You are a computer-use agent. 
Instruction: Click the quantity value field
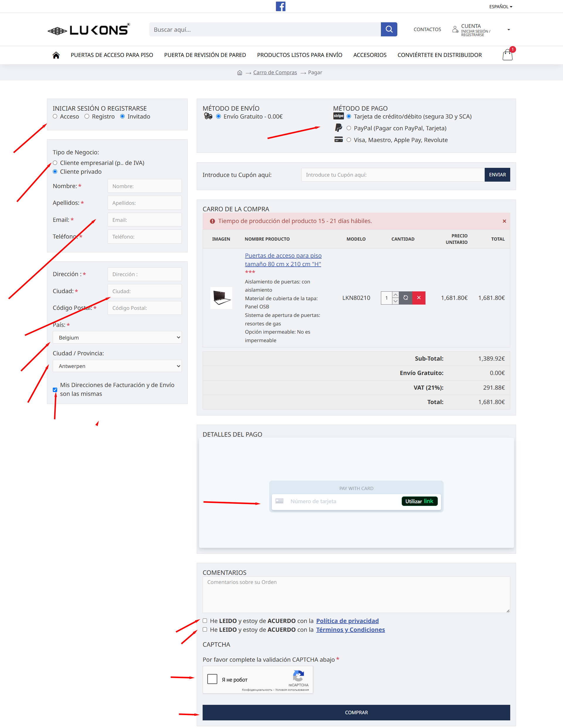pos(386,298)
